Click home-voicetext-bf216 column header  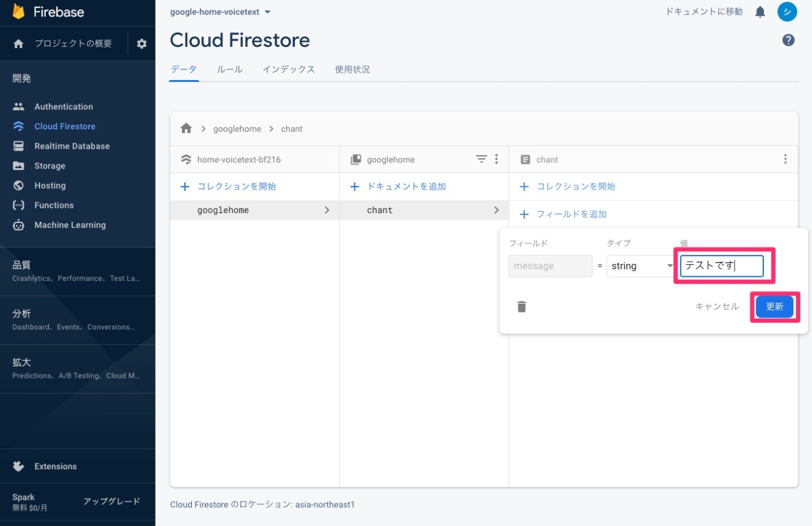tap(239, 160)
